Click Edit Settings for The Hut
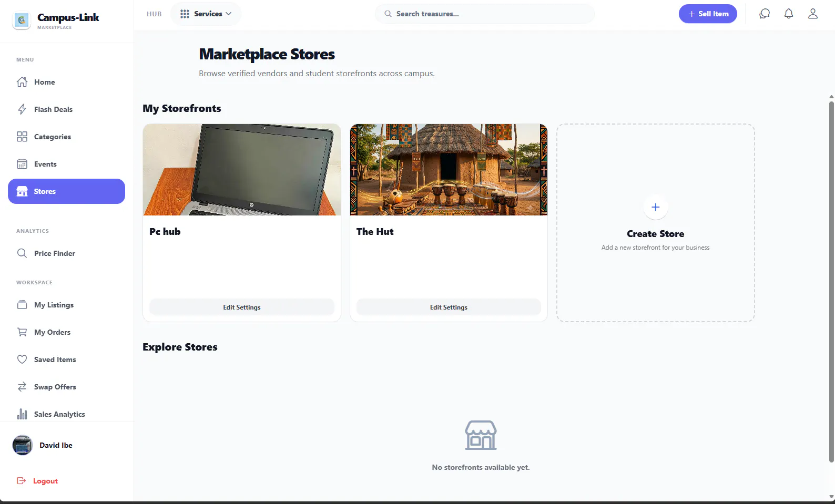The height and width of the screenshot is (504, 835). coord(449,307)
